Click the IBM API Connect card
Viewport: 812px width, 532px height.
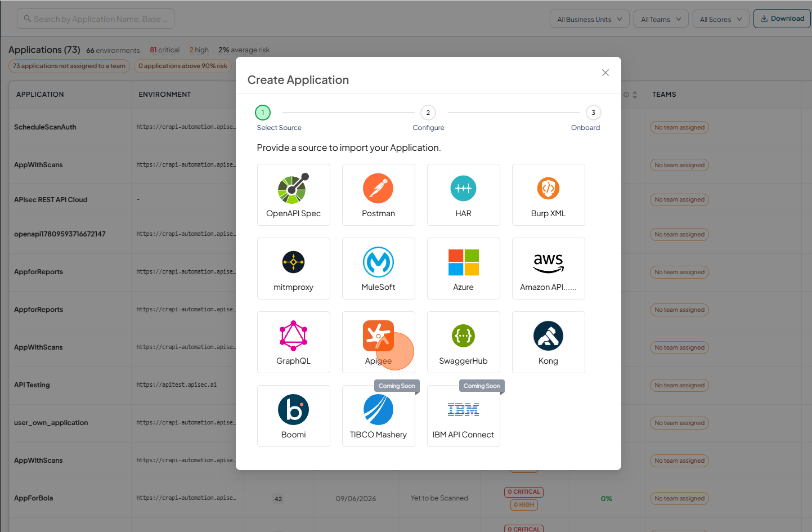click(x=463, y=416)
